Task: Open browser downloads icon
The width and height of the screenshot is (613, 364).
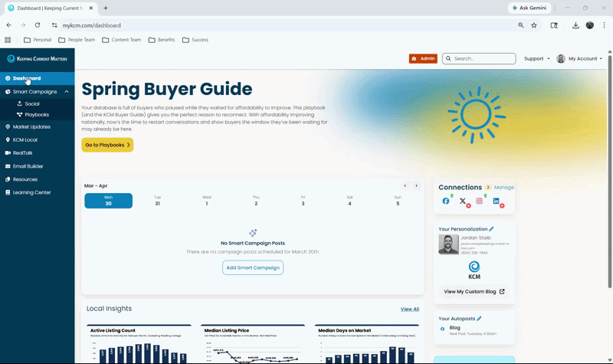Action: click(x=575, y=25)
